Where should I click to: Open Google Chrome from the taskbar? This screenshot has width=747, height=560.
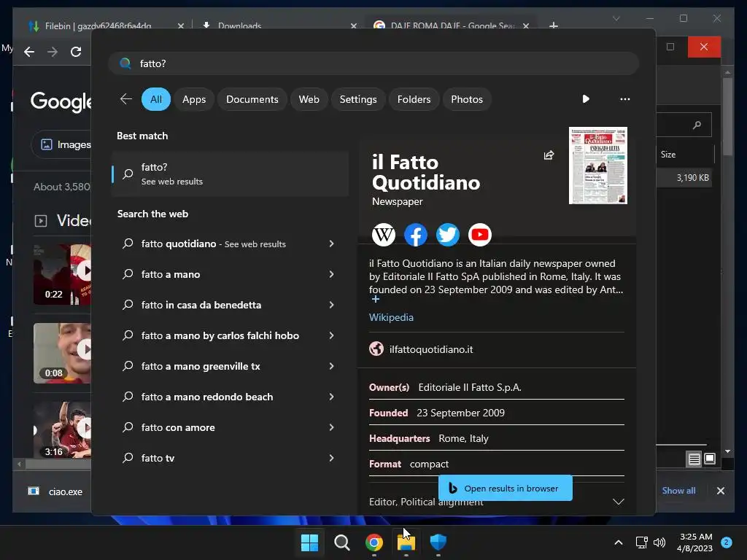coord(374,542)
